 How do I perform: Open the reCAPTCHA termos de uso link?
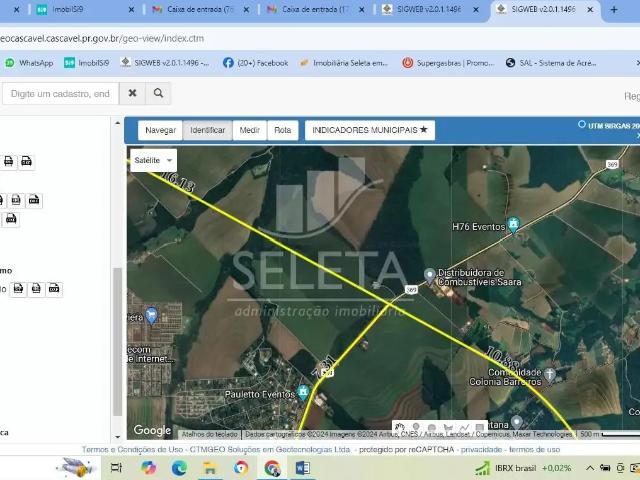click(x=535, y=449)
